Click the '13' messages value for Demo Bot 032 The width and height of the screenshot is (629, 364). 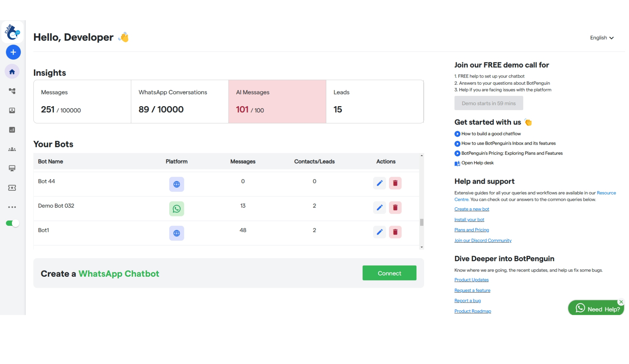click(x=243, y=206)
